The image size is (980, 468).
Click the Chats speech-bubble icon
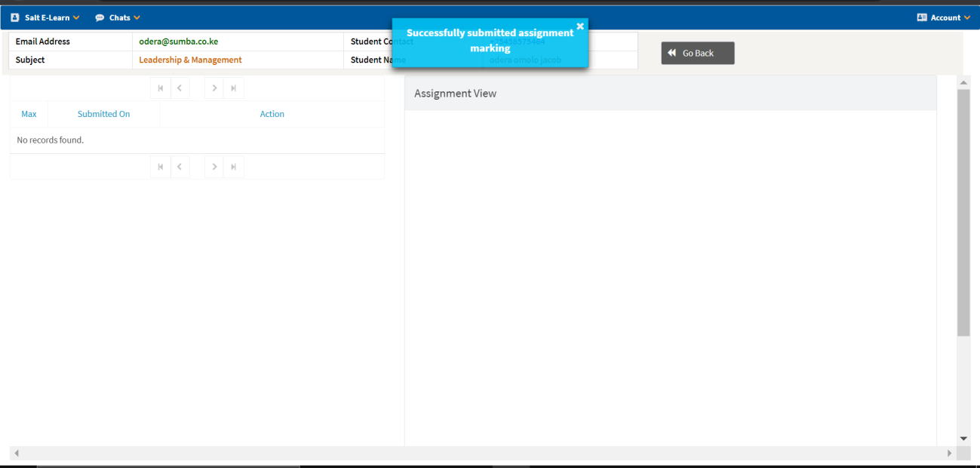[x=100, y=17]
